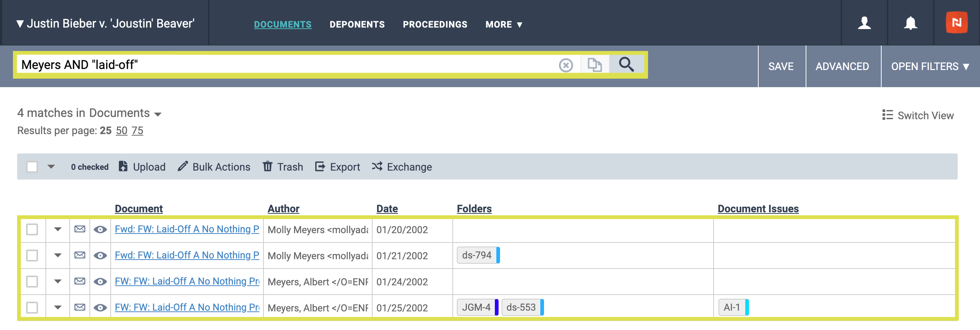
Task: Expand row actions arrow for 01/21/2002 row
Action: point(58,255)
